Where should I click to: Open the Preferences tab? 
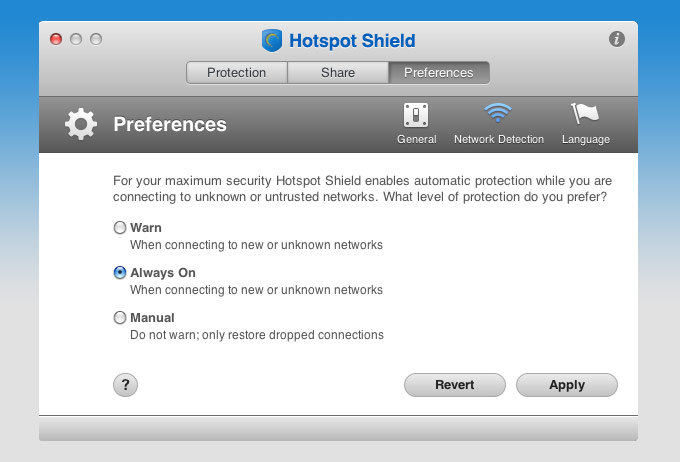point(439,72)
